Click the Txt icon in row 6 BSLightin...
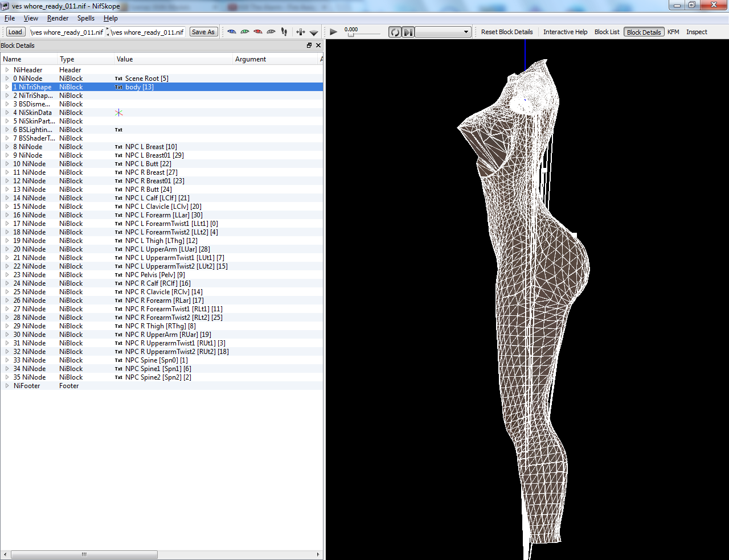Image resolution: width=729 pixels, height=560 pixels. click(x=118, y=130)
